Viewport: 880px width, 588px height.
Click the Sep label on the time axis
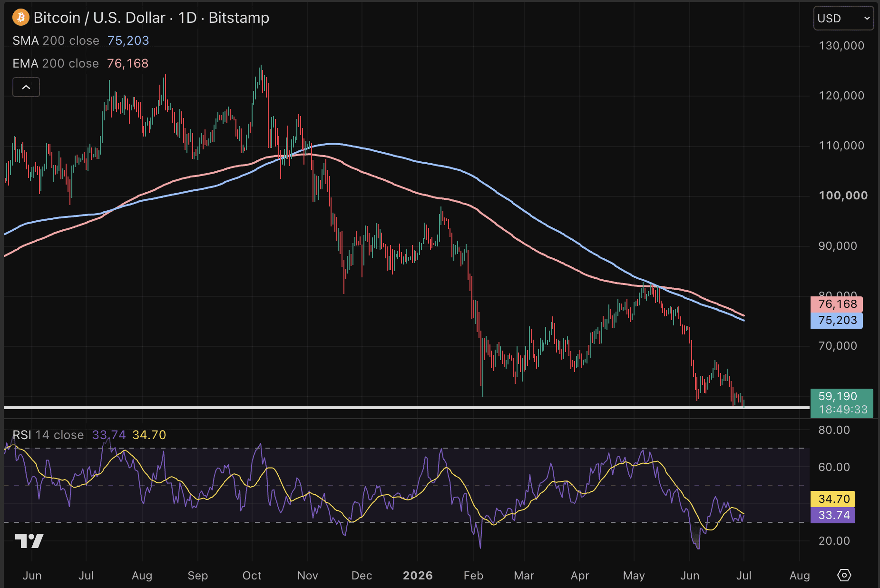(198, 576)
